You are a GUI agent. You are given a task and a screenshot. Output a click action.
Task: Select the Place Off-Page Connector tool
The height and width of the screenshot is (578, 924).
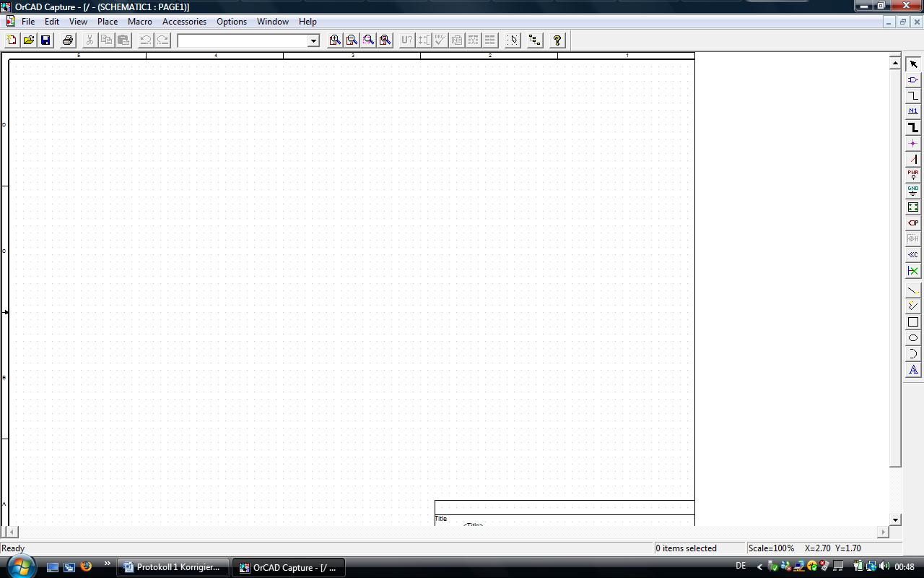point(913,255)
